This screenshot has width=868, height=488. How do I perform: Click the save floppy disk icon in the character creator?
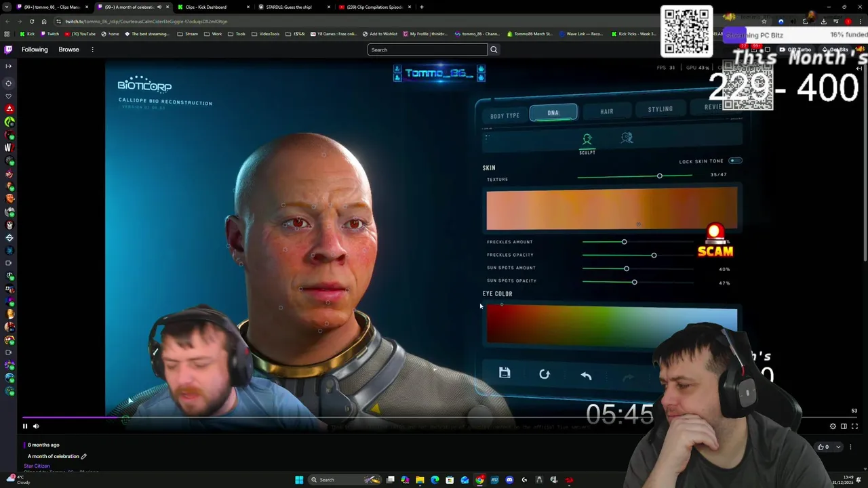click(x=505, y=373)
